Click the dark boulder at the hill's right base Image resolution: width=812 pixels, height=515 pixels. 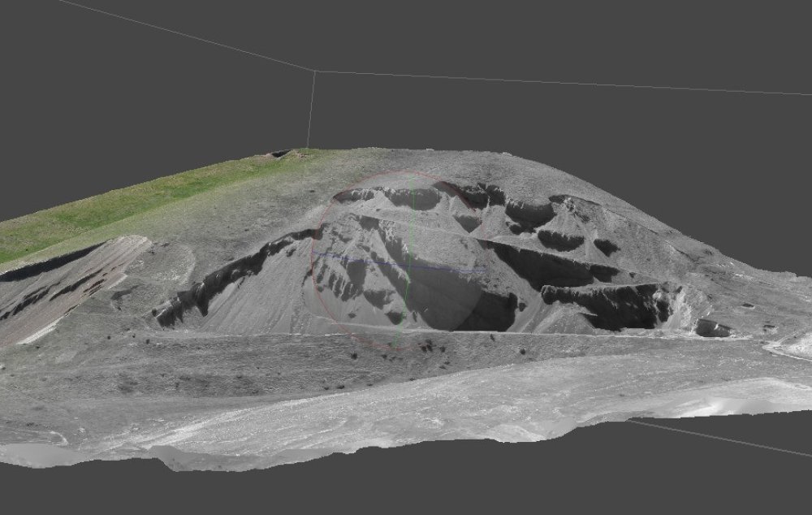click(x=713, y=328)
